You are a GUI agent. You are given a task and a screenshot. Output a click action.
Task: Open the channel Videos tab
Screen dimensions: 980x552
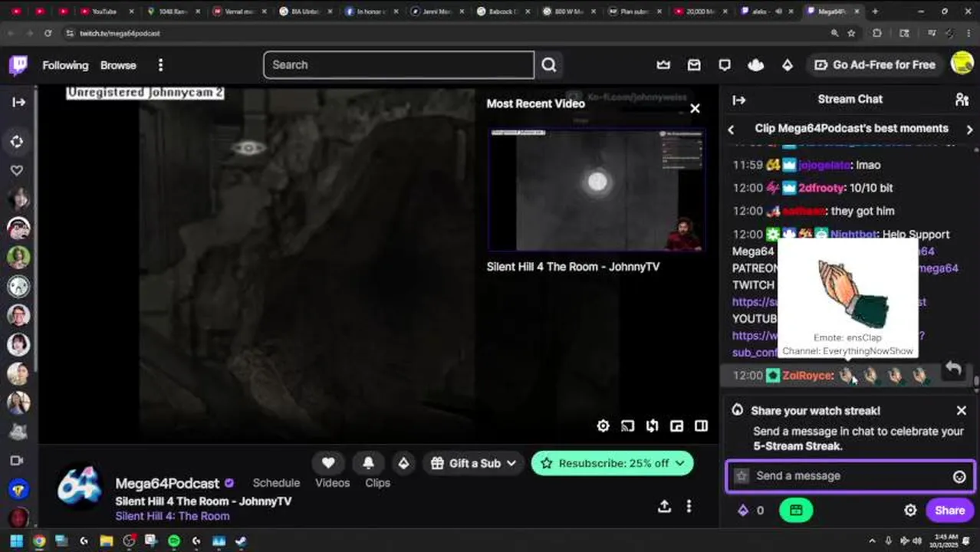click(x=333, y=483)
